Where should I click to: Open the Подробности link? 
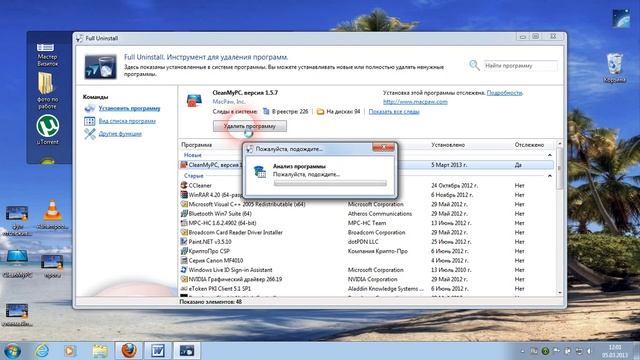(504, 93)
